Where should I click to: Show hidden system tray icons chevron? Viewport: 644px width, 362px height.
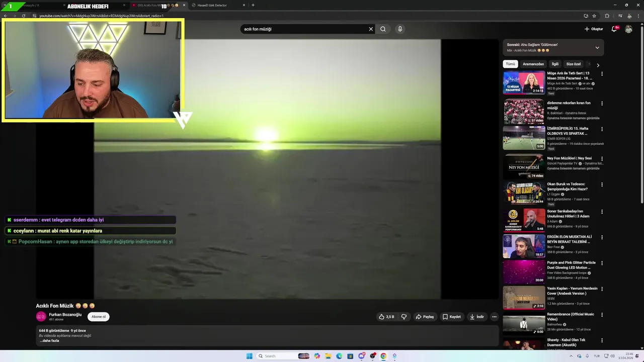[571, 356]
